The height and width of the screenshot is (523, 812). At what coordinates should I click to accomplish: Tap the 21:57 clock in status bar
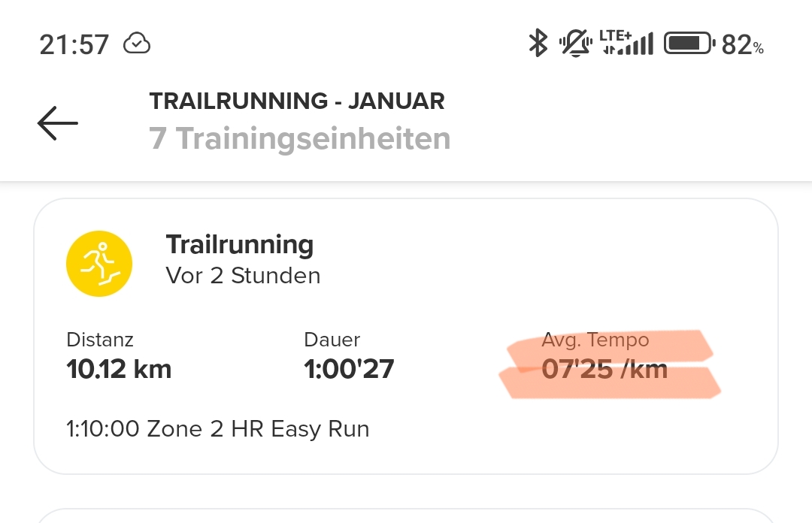74,44
